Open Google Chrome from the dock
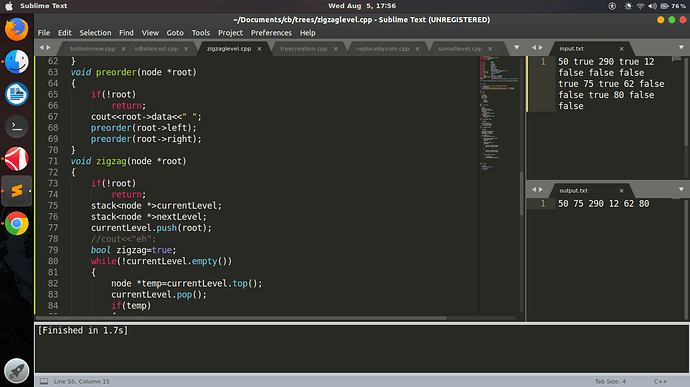Image resolution: width=690 pixels, height=387 pixels. 16,223
